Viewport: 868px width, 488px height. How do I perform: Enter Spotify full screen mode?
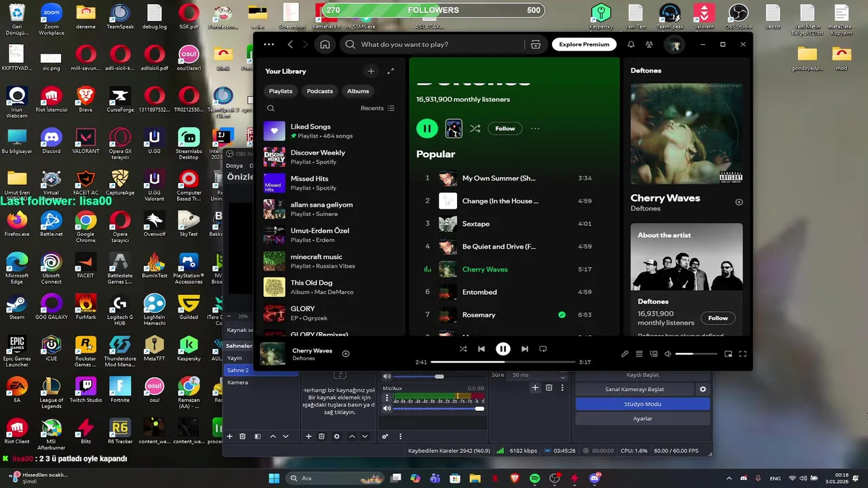click(x=743, y=354)
